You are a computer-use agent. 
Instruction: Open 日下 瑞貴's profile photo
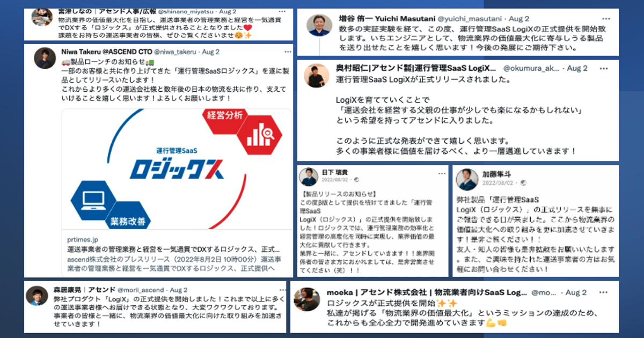click(309, 177)
